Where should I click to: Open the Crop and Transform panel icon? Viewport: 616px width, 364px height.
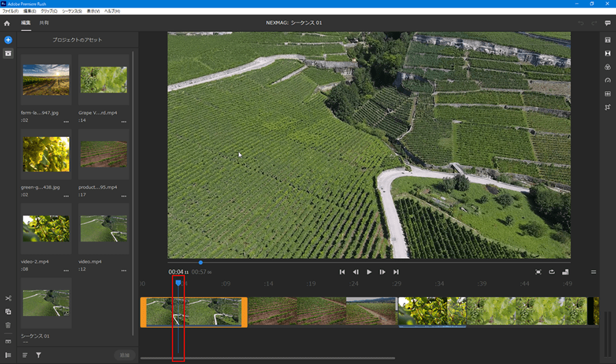607,107
